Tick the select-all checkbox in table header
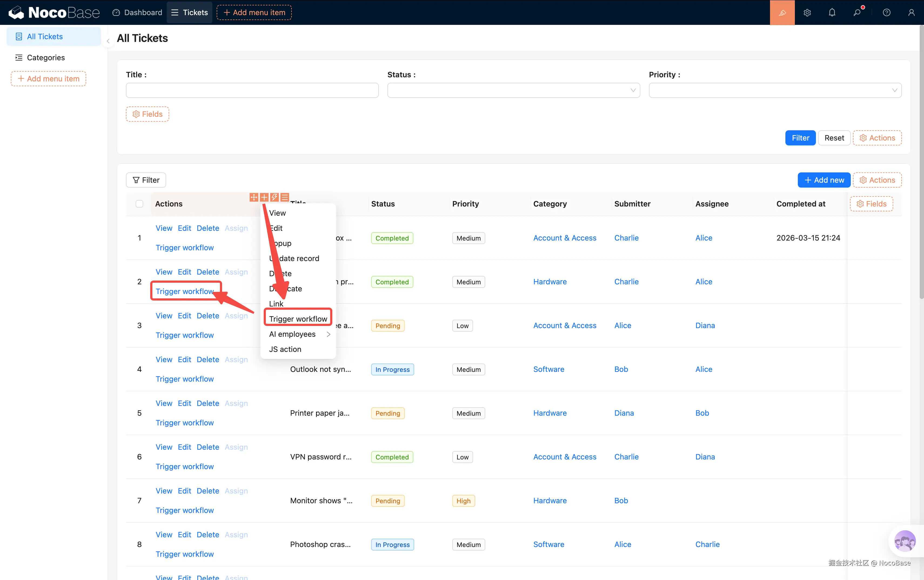 point(139,204)
